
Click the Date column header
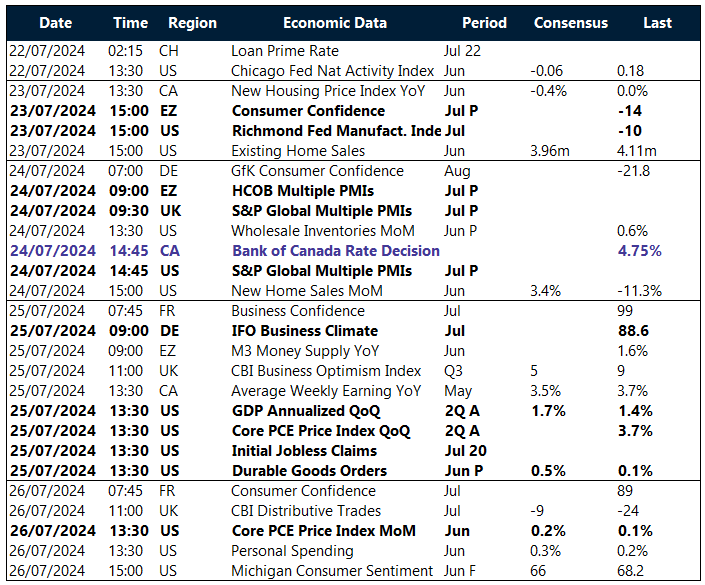point(56,22)
